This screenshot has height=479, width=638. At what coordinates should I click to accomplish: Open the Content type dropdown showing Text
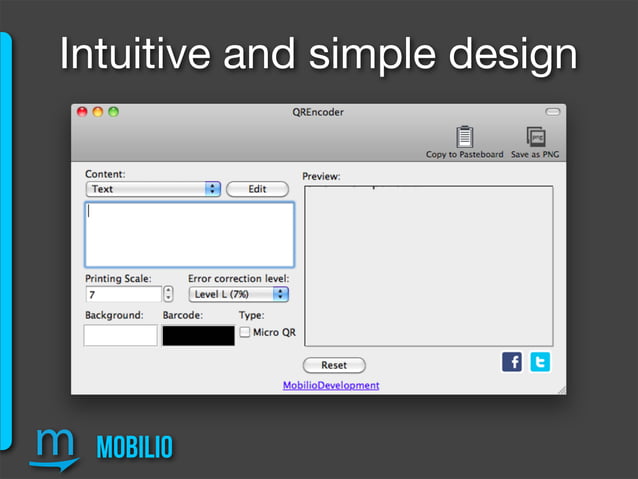click(153, 189)
